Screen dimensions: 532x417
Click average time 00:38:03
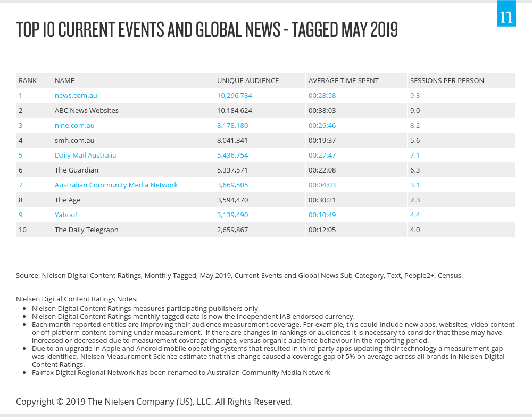(322, 111)
